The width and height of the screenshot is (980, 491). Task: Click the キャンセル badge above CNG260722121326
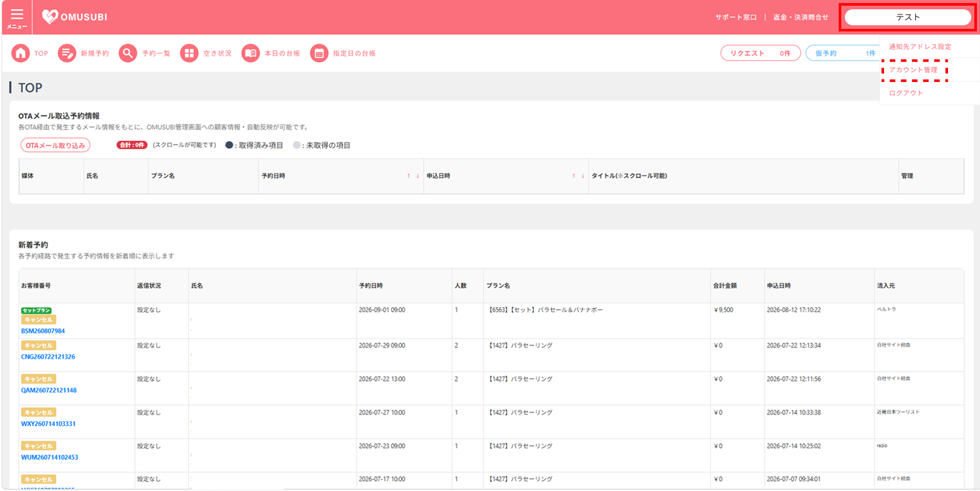pyautogui.click(x=38, y=346)
